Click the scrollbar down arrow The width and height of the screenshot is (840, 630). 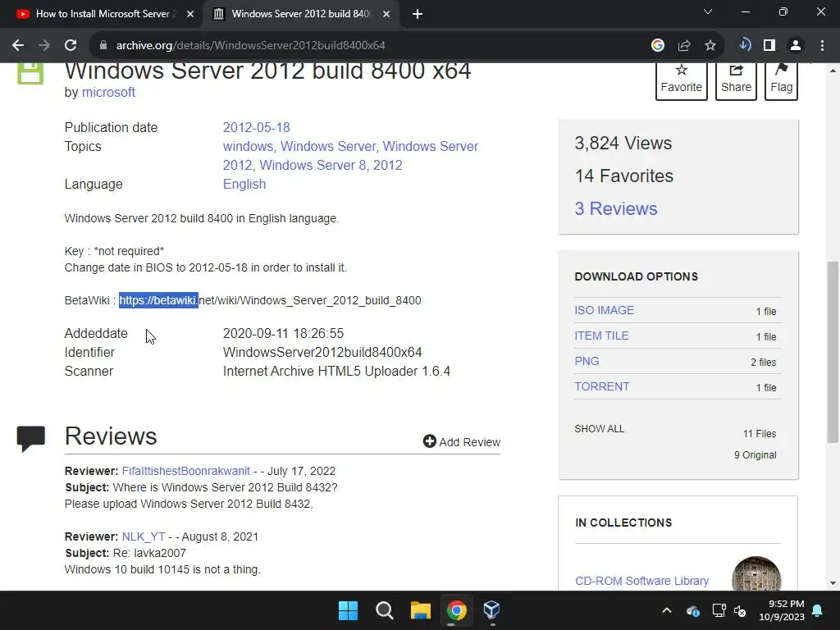pos(833,583)
